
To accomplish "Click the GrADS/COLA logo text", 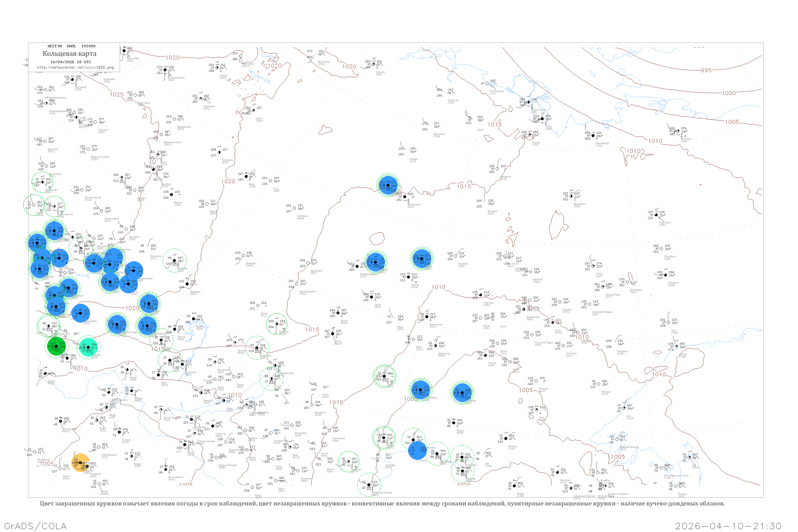I will point(35,526).
